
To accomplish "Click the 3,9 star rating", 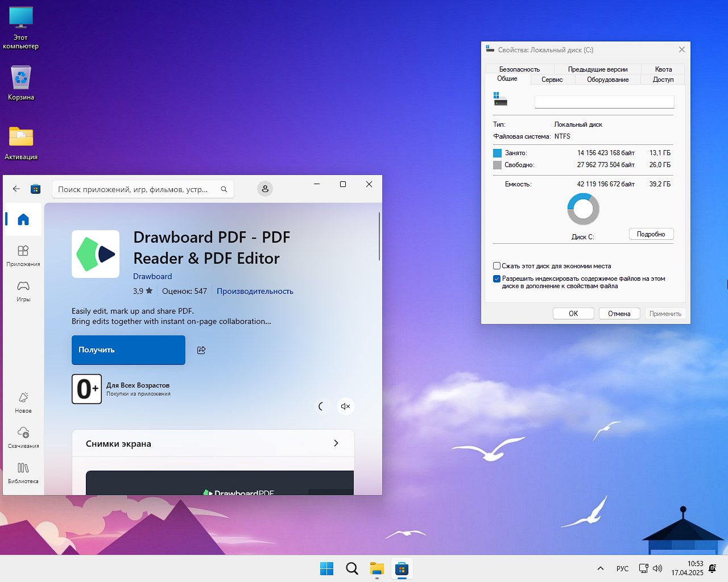I will (143, 291).
